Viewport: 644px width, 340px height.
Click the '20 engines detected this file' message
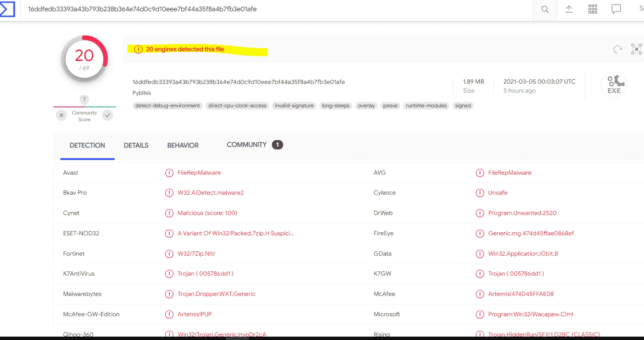coord(185,49)
